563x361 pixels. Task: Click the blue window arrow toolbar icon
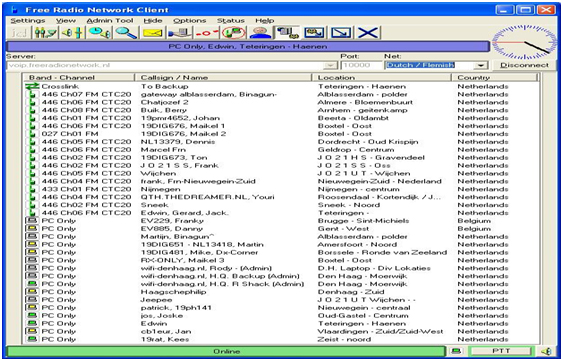[341, 33]
